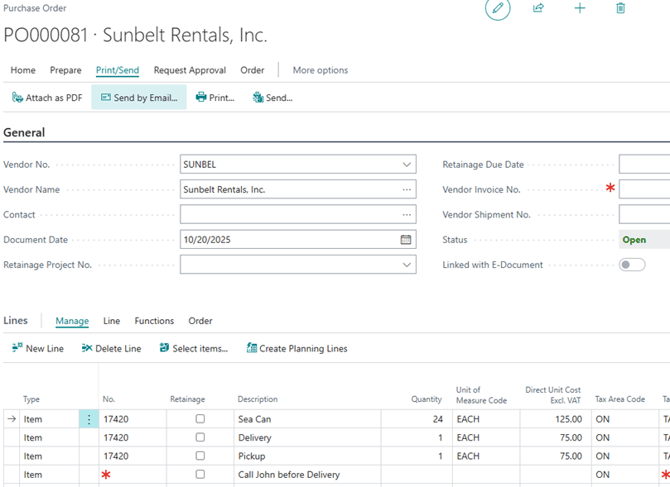Switch to the Request Approval tab

190,70
